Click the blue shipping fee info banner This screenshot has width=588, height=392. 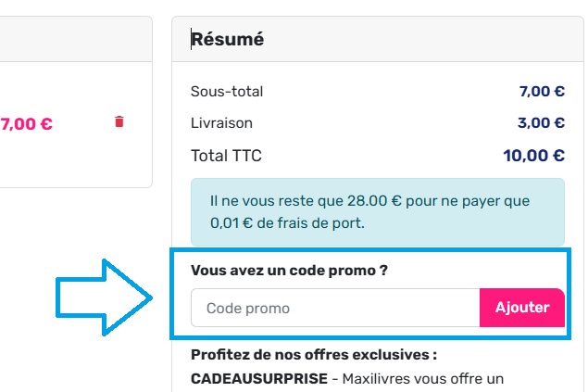click(377, 212)
